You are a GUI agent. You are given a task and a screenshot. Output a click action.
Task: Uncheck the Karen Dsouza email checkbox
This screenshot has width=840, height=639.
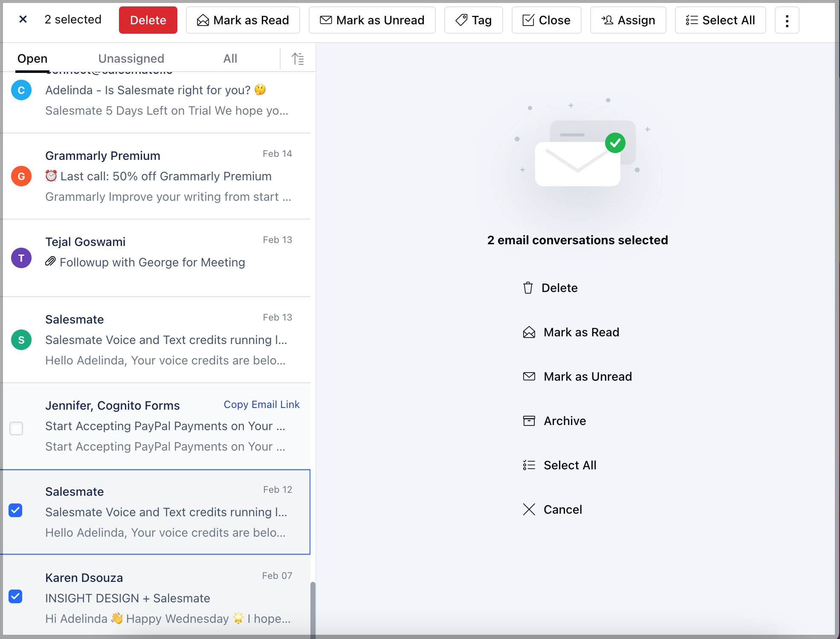pyautogui.click(x=16, y=596)
